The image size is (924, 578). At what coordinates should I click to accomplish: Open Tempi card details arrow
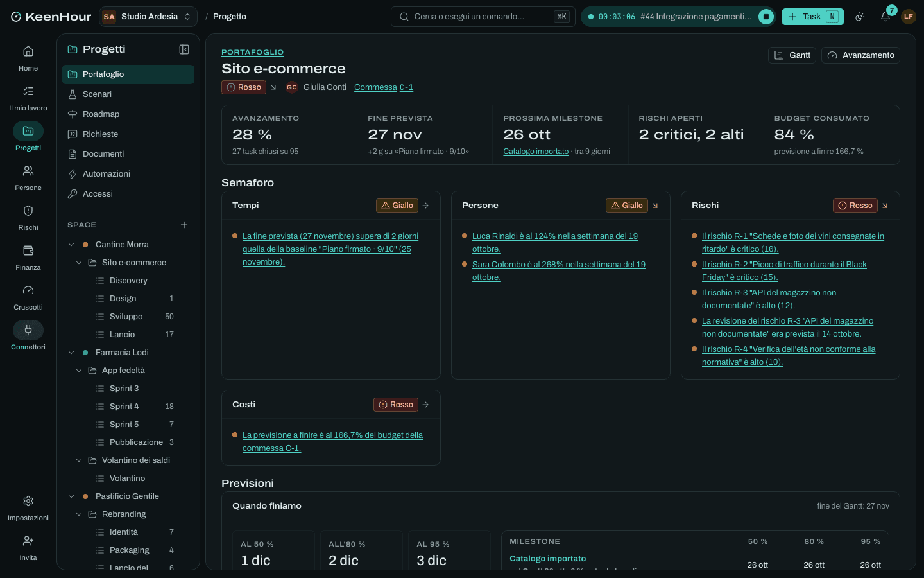425,206
